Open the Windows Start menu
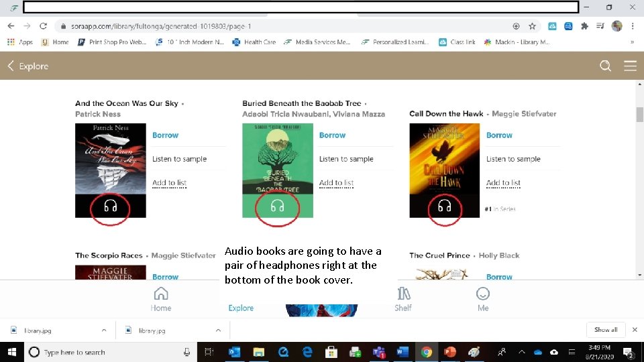This screenshot has height=362, width=644. coord(12,352)
